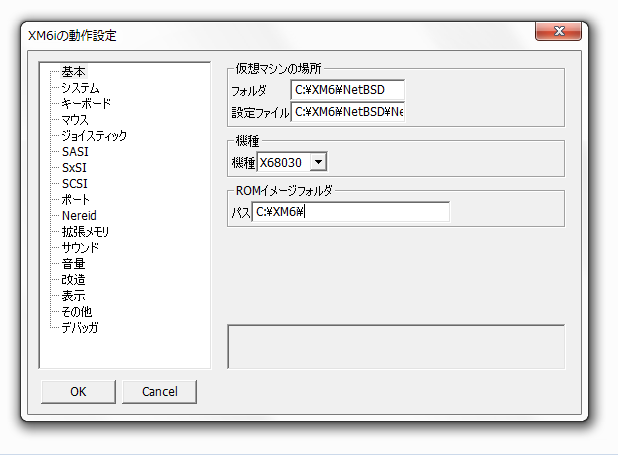Click the empty description box at bottom
Screen dimensions: 618x455
coord(396,347)
